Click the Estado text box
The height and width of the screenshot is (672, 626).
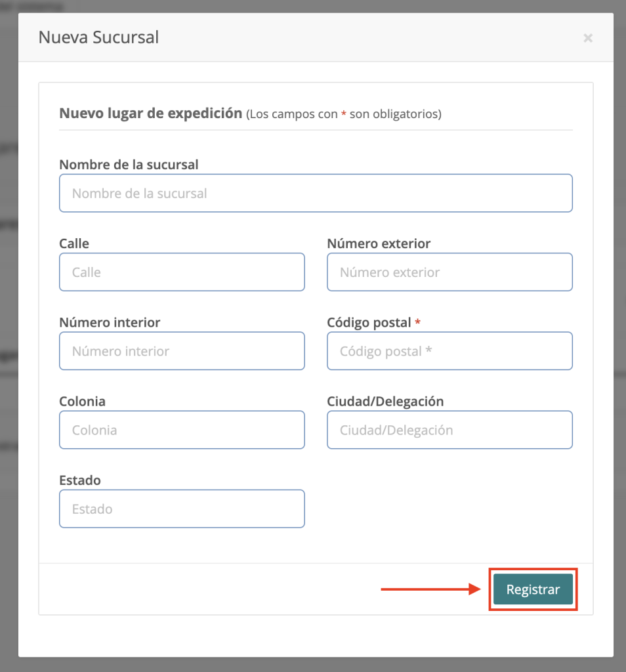[182, 509]
